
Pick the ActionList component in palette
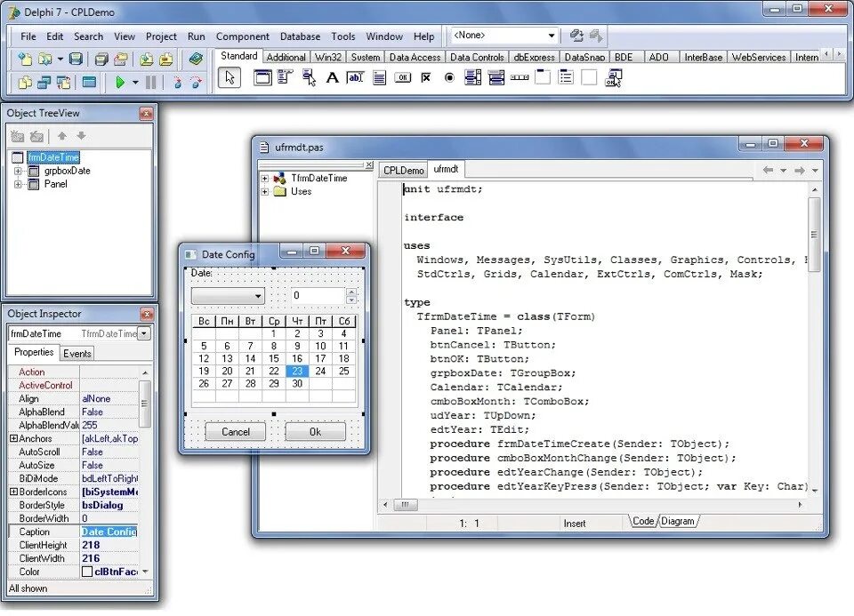click(x=613, y=78)
